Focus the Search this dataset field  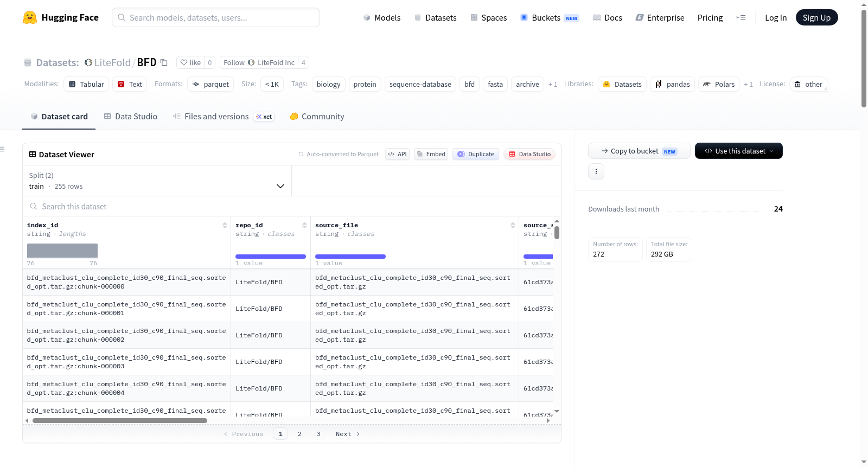[292, 206]
